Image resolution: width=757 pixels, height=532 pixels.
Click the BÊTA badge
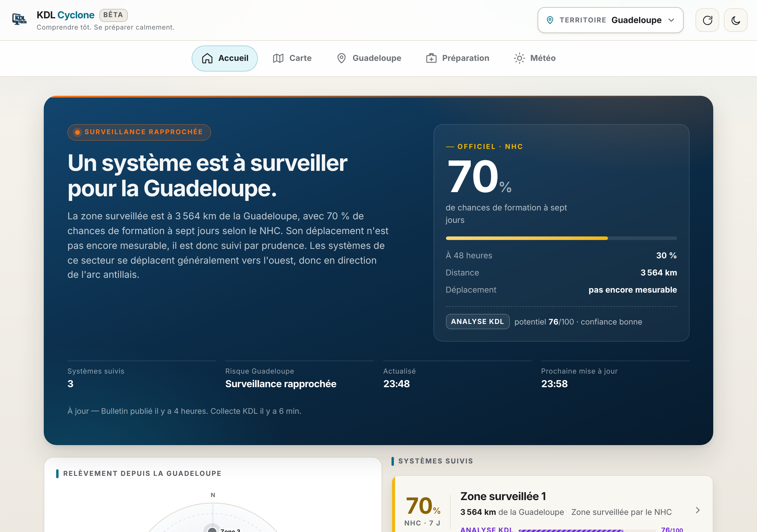[114, 15]
